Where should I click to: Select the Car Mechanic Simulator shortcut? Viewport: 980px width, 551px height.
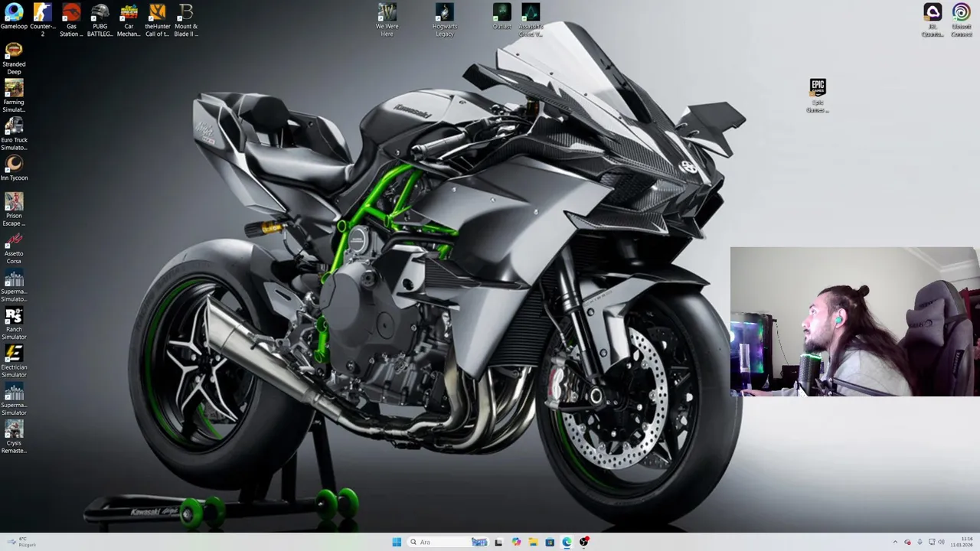coord(129,20)
